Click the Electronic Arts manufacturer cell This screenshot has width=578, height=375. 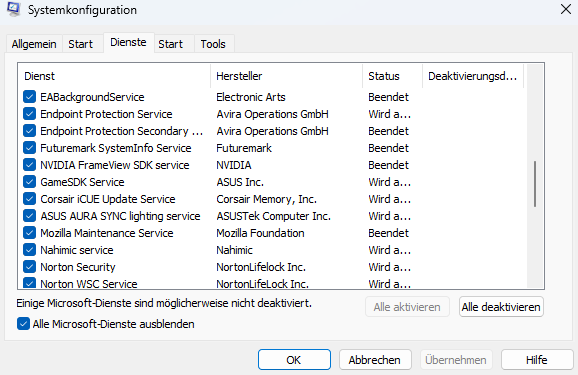pos(251,97)
